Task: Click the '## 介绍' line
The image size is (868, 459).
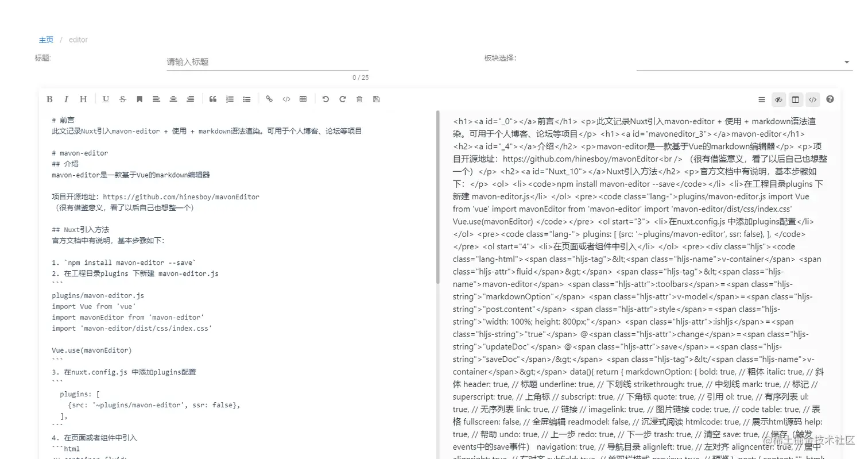Action: pos(64,164)
